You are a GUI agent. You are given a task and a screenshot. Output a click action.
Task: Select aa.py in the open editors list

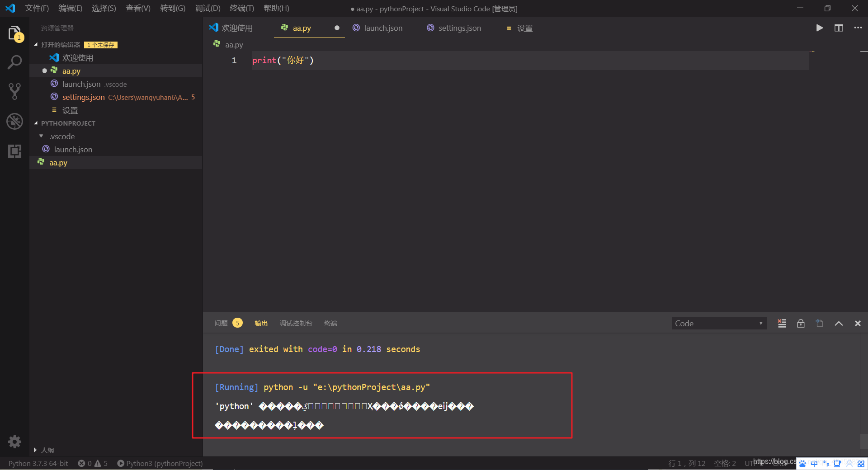point(116,71)
